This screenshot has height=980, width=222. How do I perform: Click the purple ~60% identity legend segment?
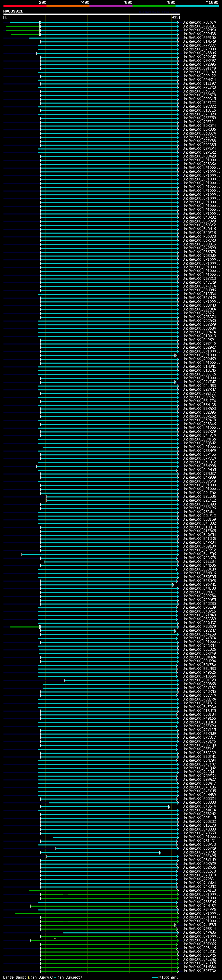(x=111, y=7)
